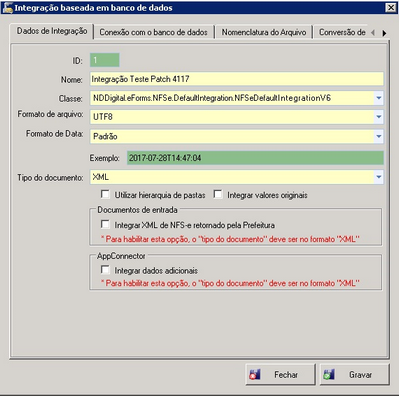This screenshot has height=396, width=399.
Task: Open the Classe dropdown arrow
Action: [379, 98]
